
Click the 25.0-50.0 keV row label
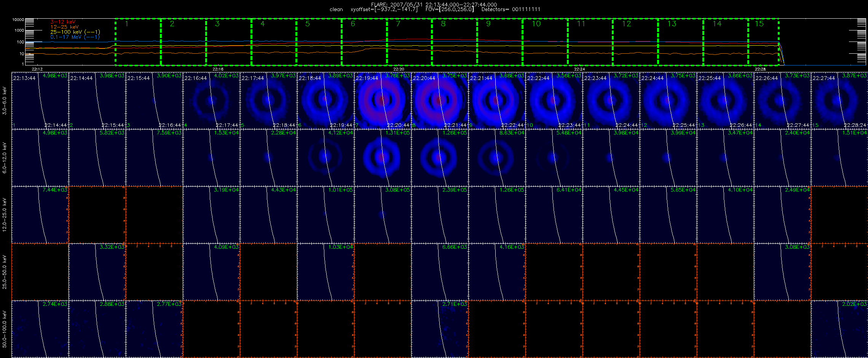(5, 272)
